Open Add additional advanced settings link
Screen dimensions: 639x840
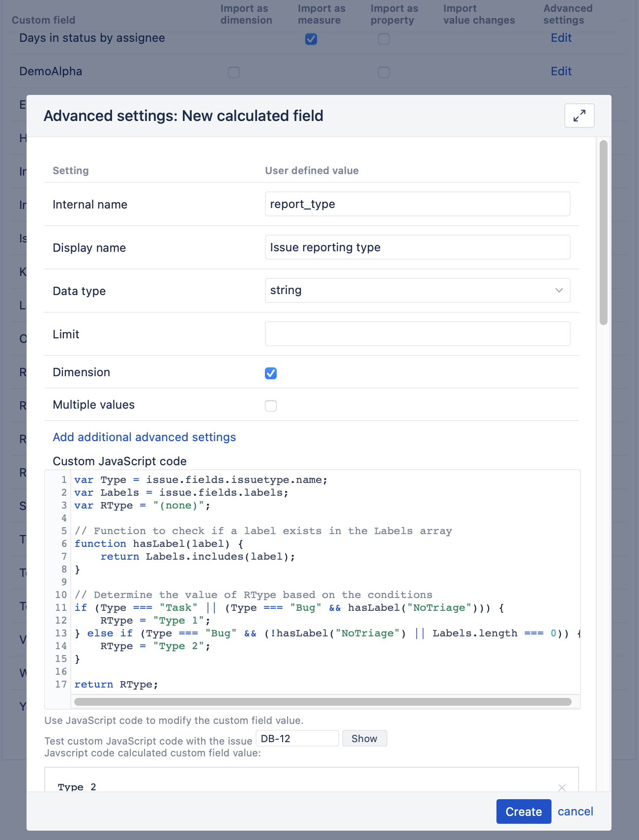(144, 437)
